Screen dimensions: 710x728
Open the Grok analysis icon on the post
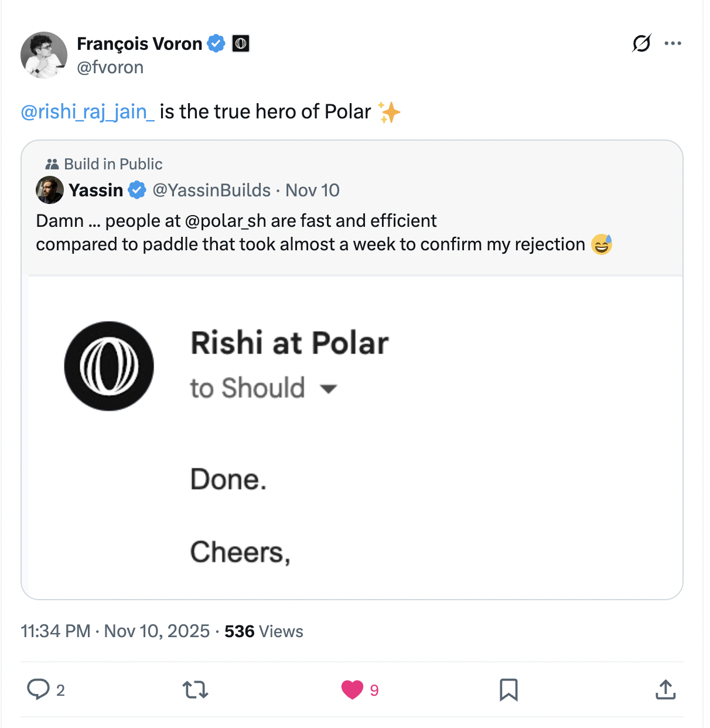(641, 43)
